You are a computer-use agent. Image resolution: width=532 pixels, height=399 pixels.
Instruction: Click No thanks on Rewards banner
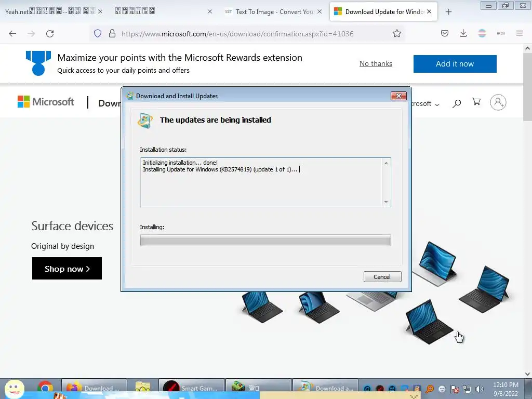(376, 63)
